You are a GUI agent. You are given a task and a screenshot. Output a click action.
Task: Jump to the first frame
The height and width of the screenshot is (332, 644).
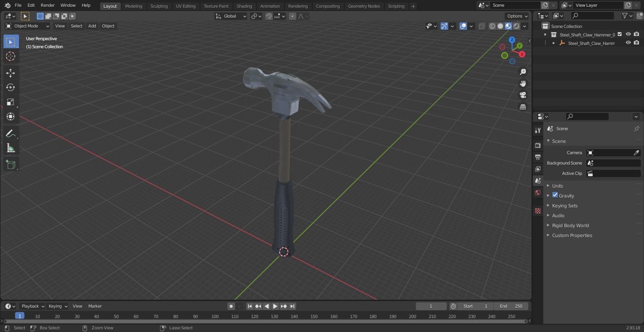click(x=250, y=306)
